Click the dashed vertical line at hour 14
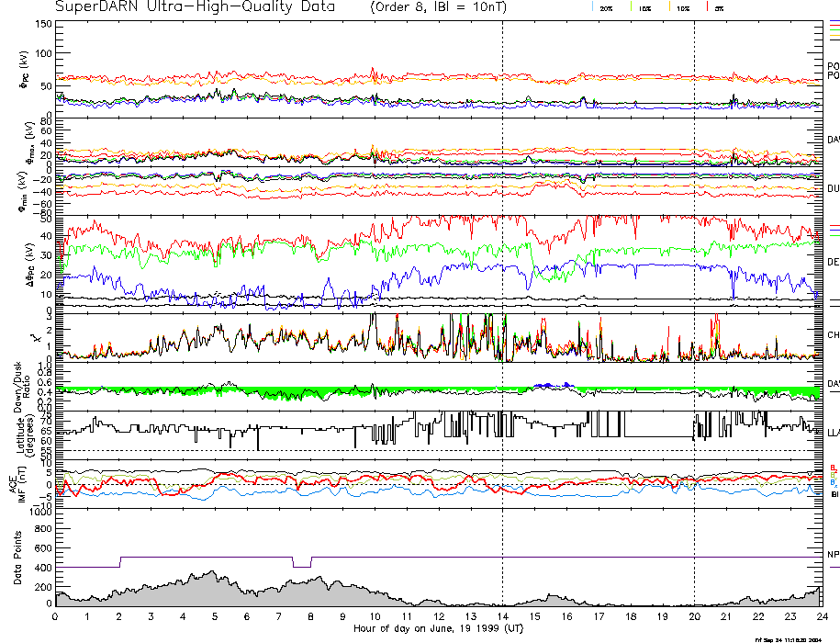Image resolution: width=840 pixels, height=643 pixels. (502, 276)
